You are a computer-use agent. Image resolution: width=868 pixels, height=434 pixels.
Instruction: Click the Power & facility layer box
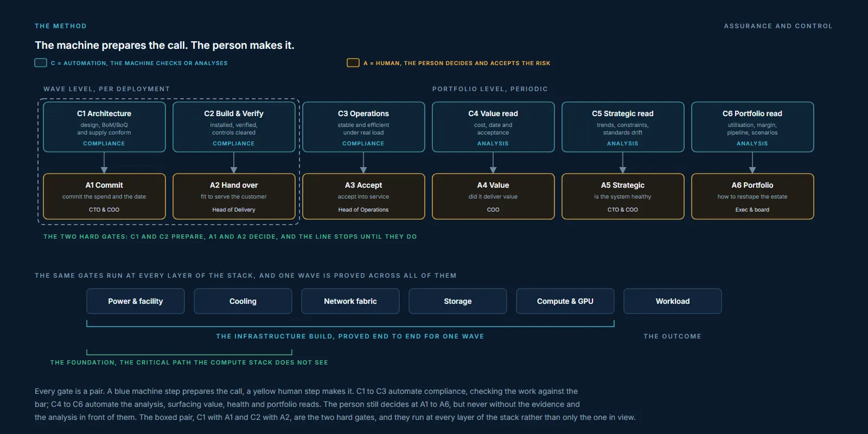136,301
